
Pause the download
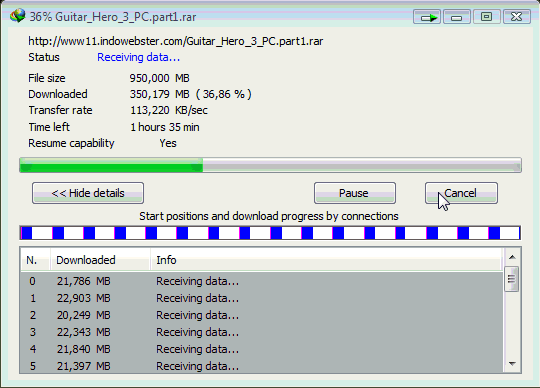[x=354, y=193]
